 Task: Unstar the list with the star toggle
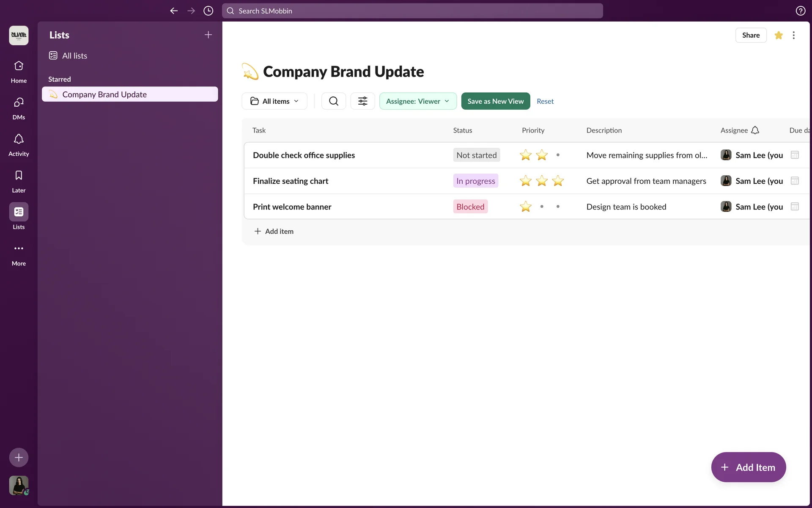click(778, 36)
